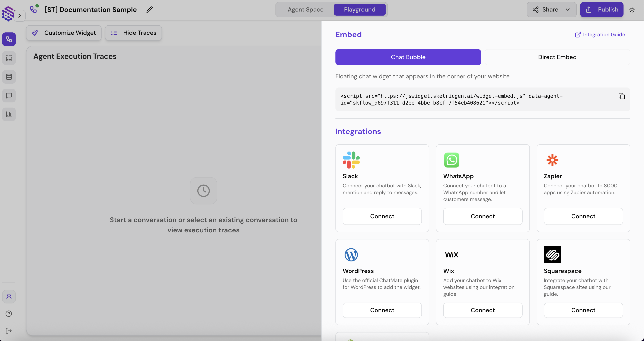Open Customize Widget settings
644x341 pixels.
tap(64, 33)
